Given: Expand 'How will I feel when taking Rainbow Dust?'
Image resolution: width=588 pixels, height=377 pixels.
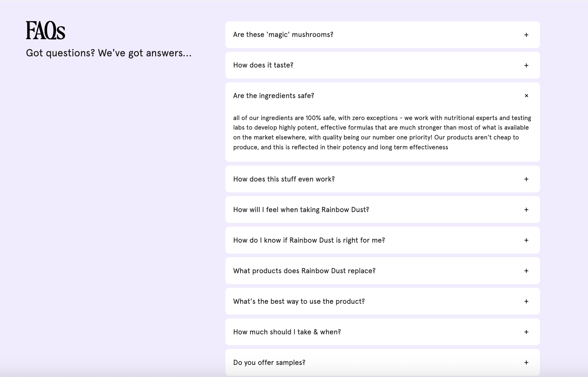Looking at the screenshot, I should coord(301,210).
